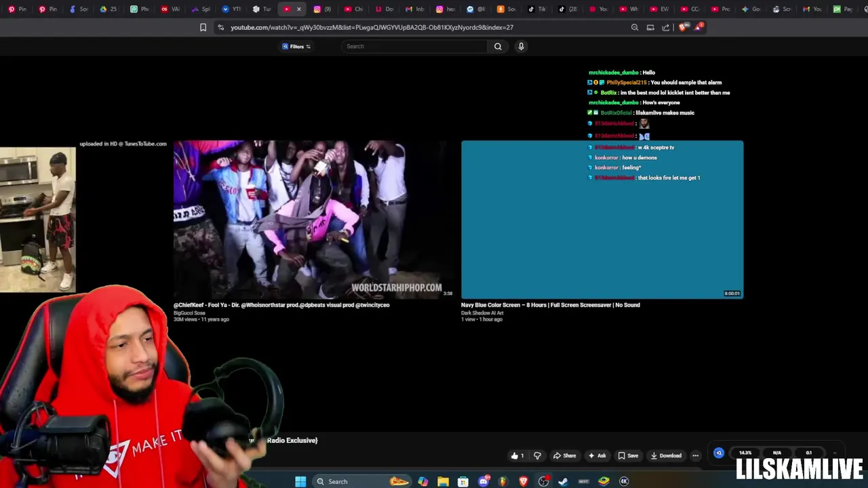This screenshot has height=488, width=868.
Task: Click the Share button
Action: coord(564,455)
